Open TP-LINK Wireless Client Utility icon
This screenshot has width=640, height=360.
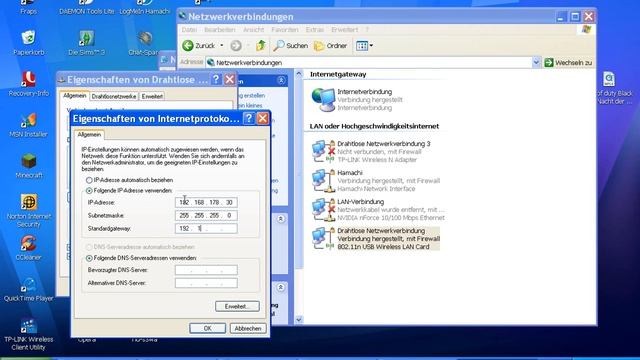pos(28,326)
